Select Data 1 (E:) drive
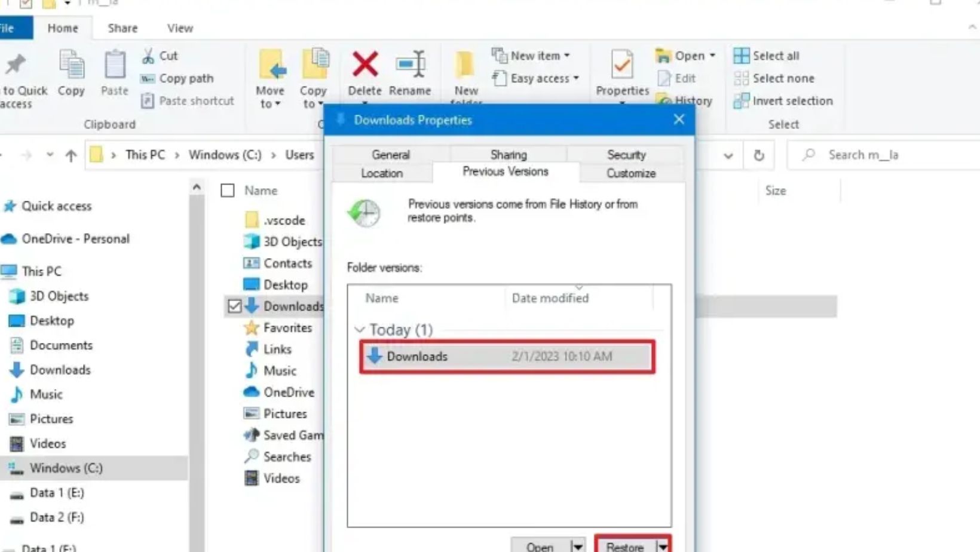The height and width of the screenshot is (552, 980). (x=47, y=493)
